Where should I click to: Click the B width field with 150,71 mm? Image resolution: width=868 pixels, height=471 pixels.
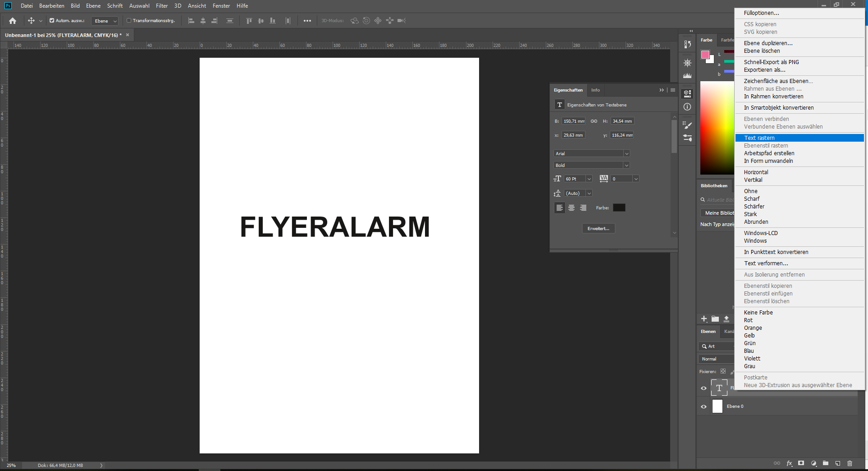click(x=573, y=121)
